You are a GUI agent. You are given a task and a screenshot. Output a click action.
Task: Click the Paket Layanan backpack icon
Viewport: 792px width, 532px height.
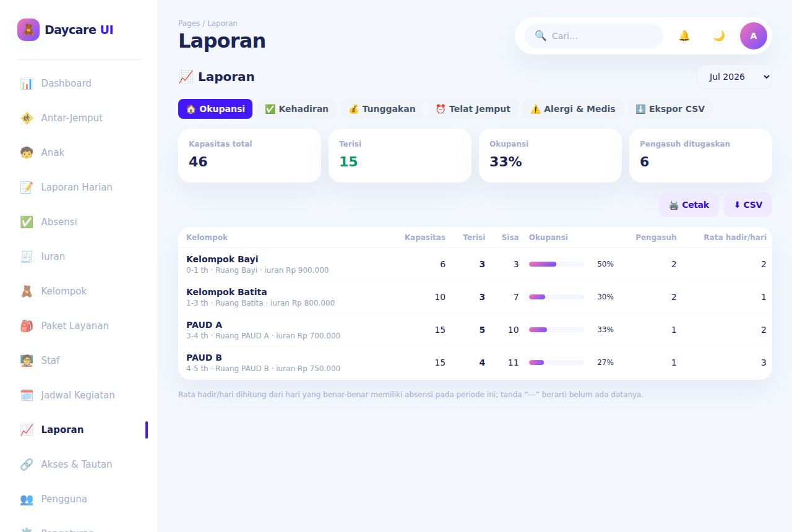[27, 326]
